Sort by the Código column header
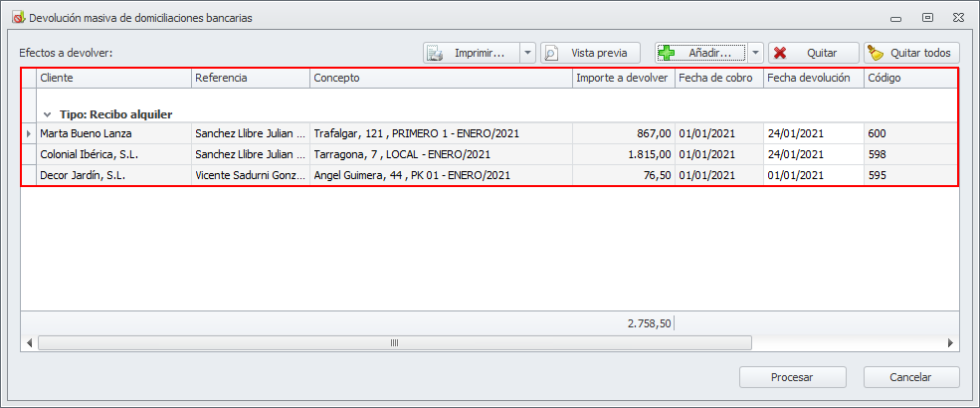Viewport: 980px width, 408px height. [x=911, y=78]
